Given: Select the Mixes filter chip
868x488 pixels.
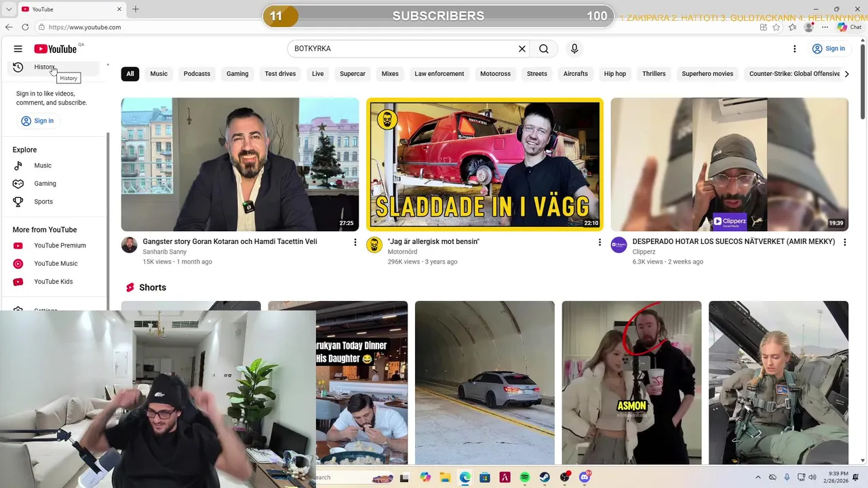Looking at the screenshot, I should coord(390,74).
